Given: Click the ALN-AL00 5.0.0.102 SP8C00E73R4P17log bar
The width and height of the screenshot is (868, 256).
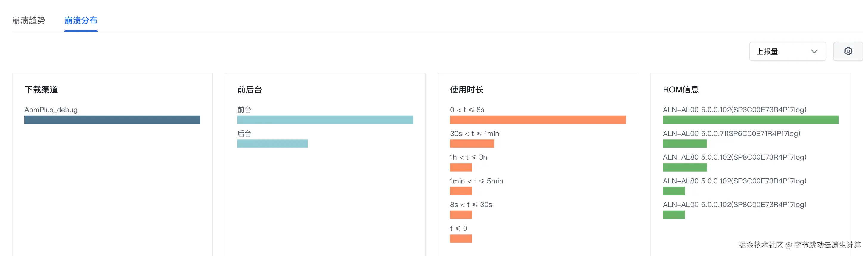Looking at the screenshot, I should [x=674, y=215].
